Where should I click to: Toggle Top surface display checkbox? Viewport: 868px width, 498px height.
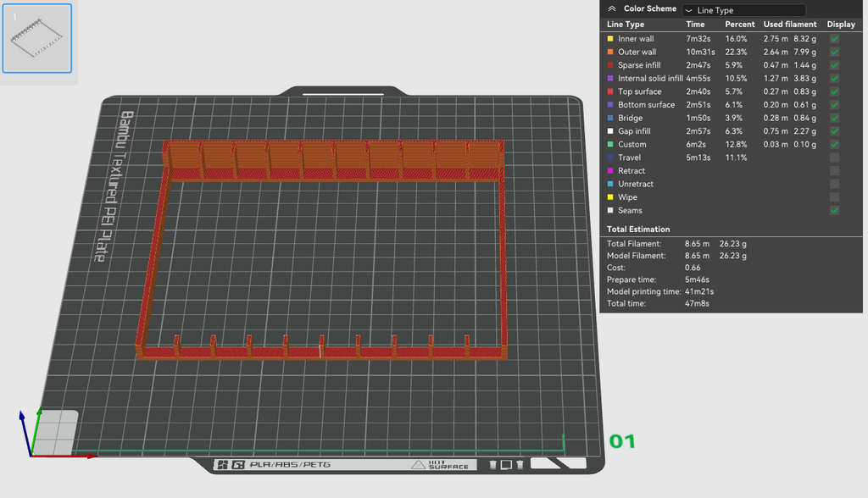pos(834,91)
